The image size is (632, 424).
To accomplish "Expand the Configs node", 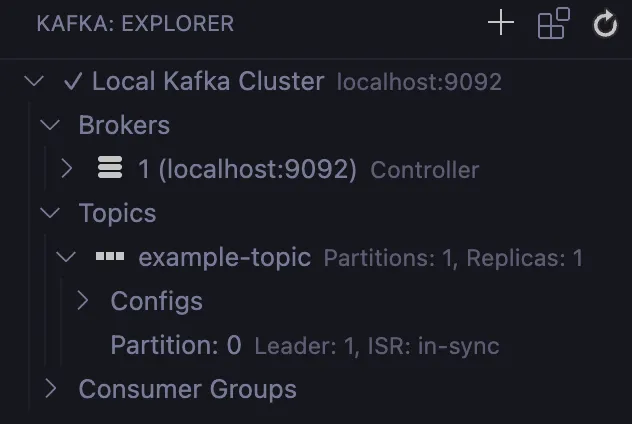I will tap(83, 301).
